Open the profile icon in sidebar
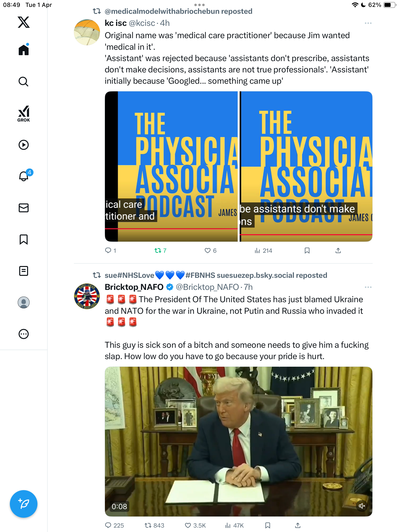Image resolution: width=399 pixels, height=532 pixels. (x=24, y=302)
